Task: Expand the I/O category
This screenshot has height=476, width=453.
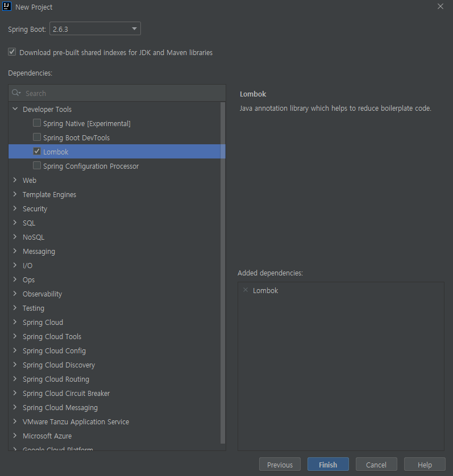Action: pyautogui.click(x=15, y=265)
